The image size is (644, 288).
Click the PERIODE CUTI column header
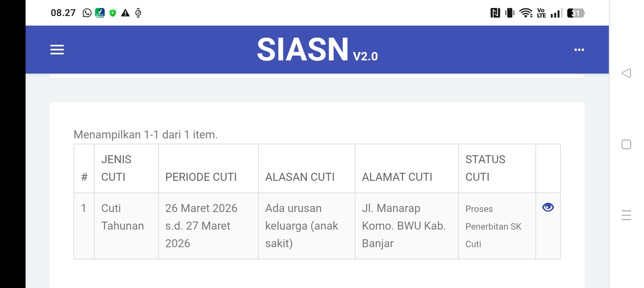click(x=201, y=177)
